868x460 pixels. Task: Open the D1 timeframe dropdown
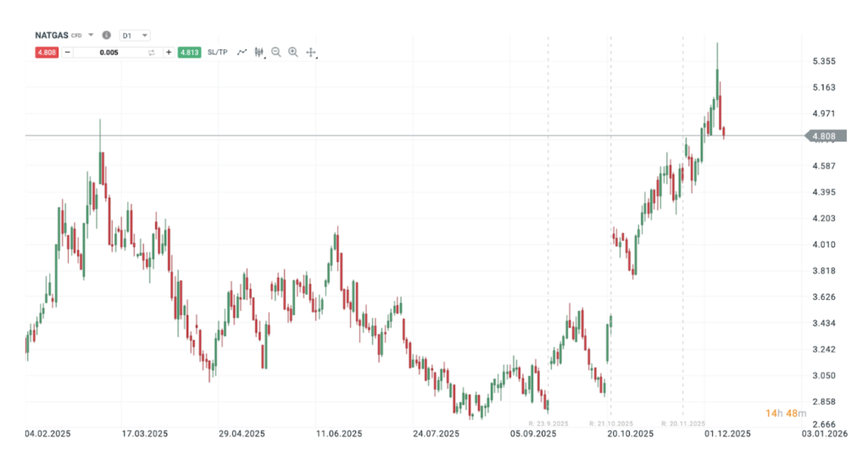pos(135,36)
